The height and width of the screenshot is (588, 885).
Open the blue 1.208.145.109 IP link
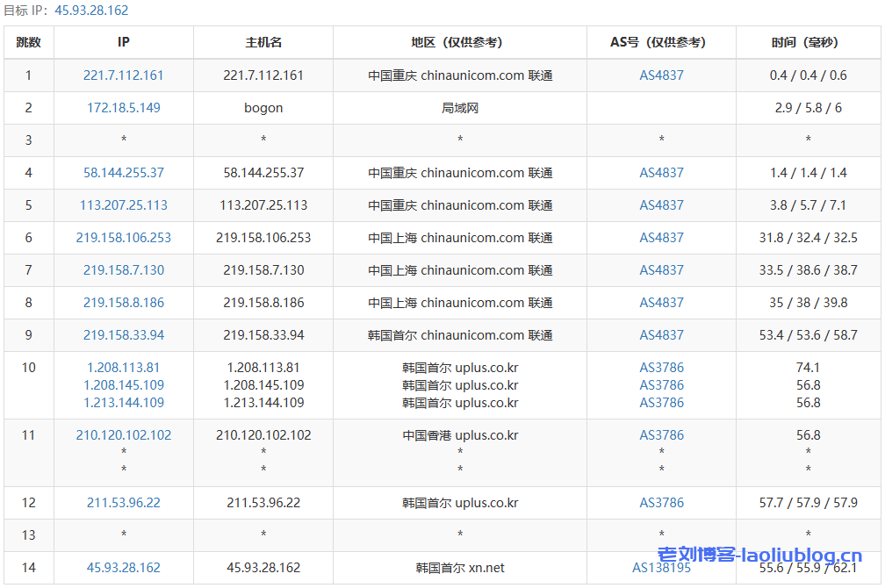tap(124, 385)
